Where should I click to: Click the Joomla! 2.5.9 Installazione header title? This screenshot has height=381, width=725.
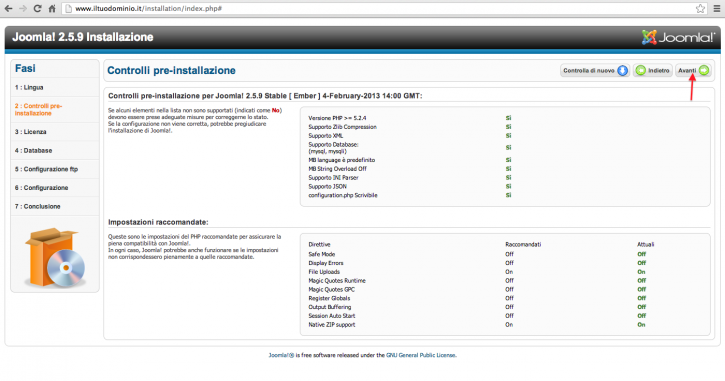click(83, 37)
